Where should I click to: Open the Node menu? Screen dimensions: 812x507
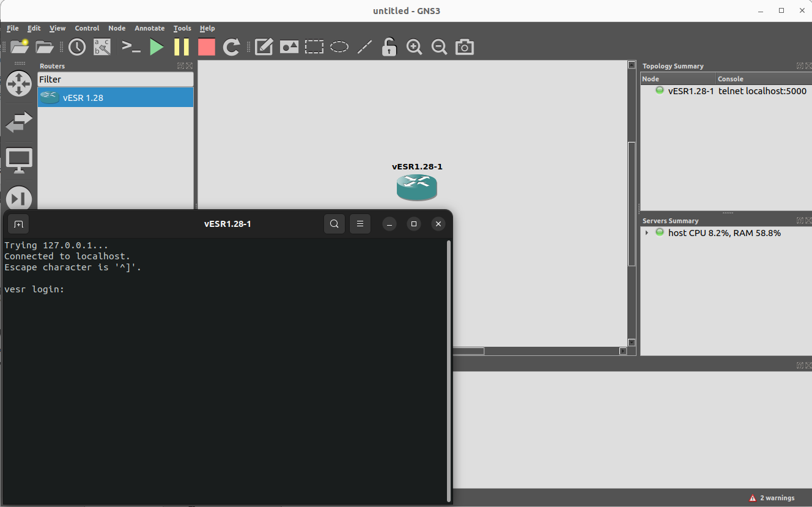tap(117, 28)
